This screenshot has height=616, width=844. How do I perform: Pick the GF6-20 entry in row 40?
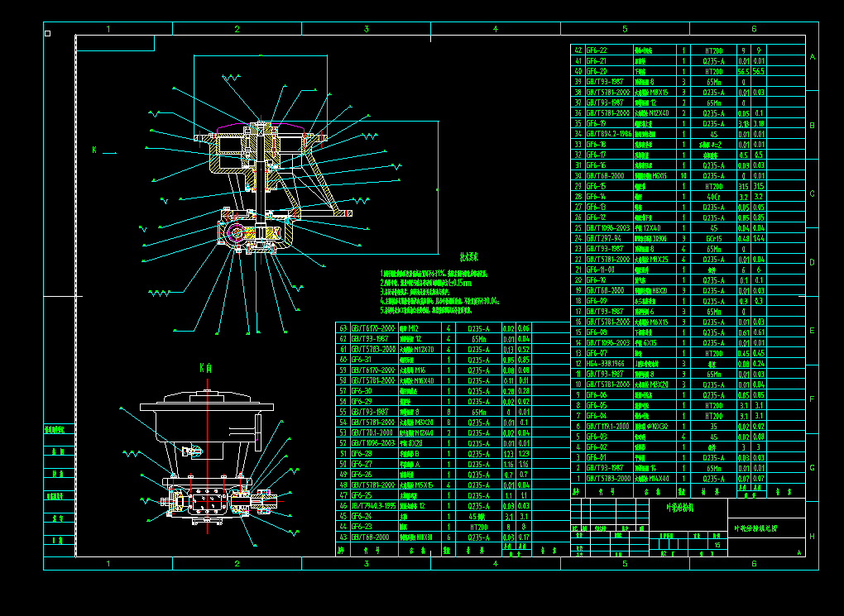597,71
